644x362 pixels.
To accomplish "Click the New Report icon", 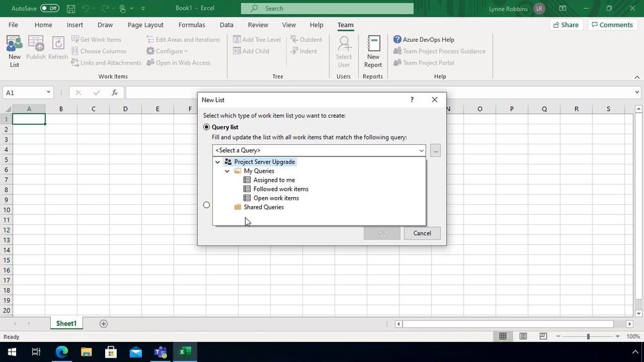I will (373, 52).
